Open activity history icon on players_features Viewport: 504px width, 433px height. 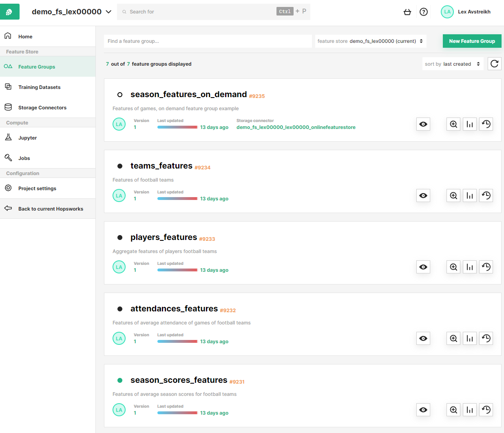click(486, 267)
